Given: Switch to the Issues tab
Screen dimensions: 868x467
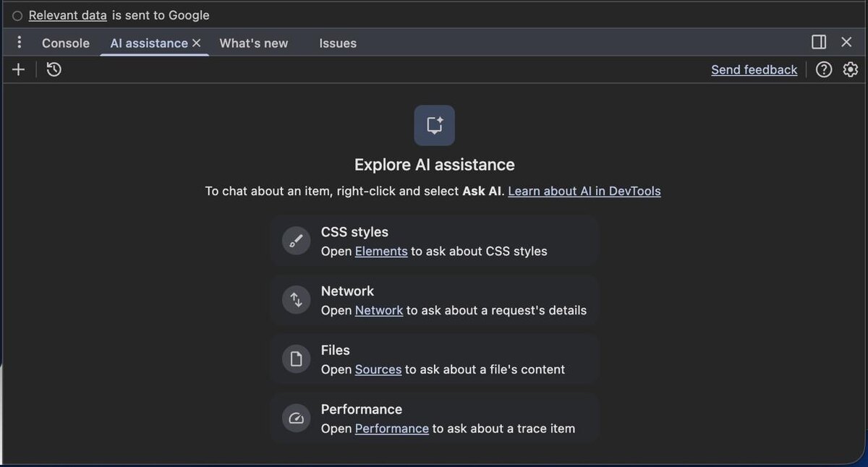Looking at the screenshot, I should pos(338,43).
